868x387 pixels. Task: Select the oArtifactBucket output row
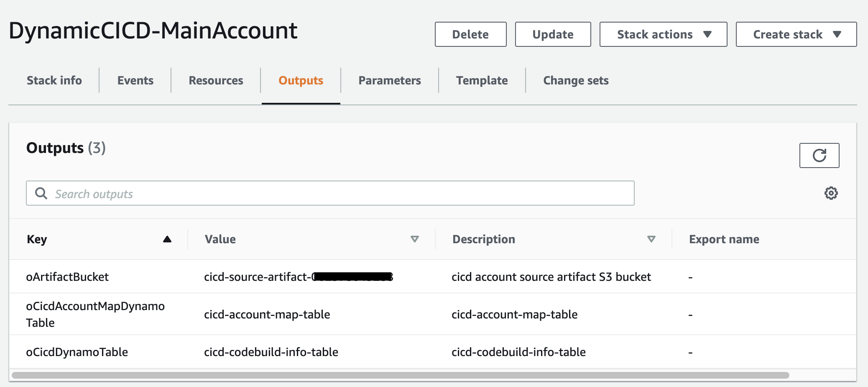tap(68, 276)
